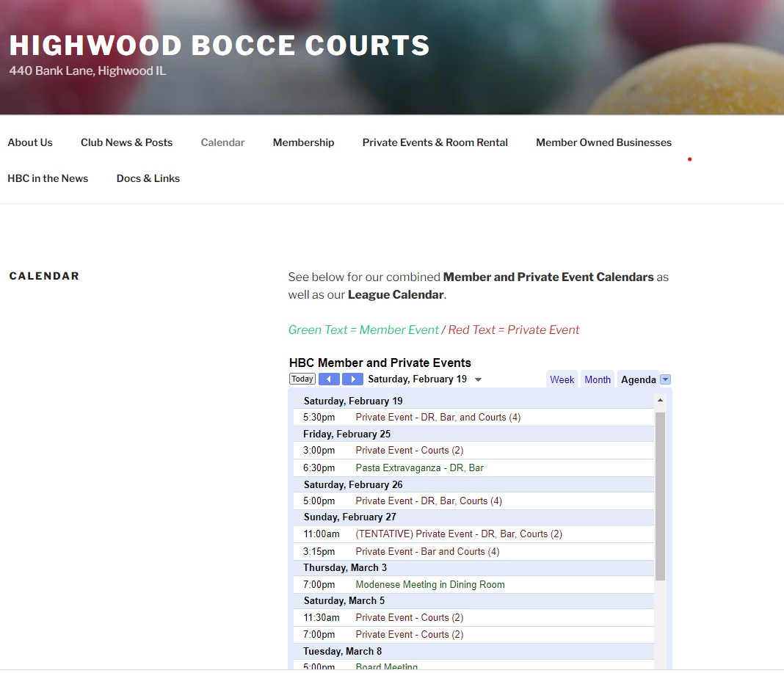Click the scrollbar up arrow in agenda
This screenshot has width=784, height=673.
[x=660, y=401]
